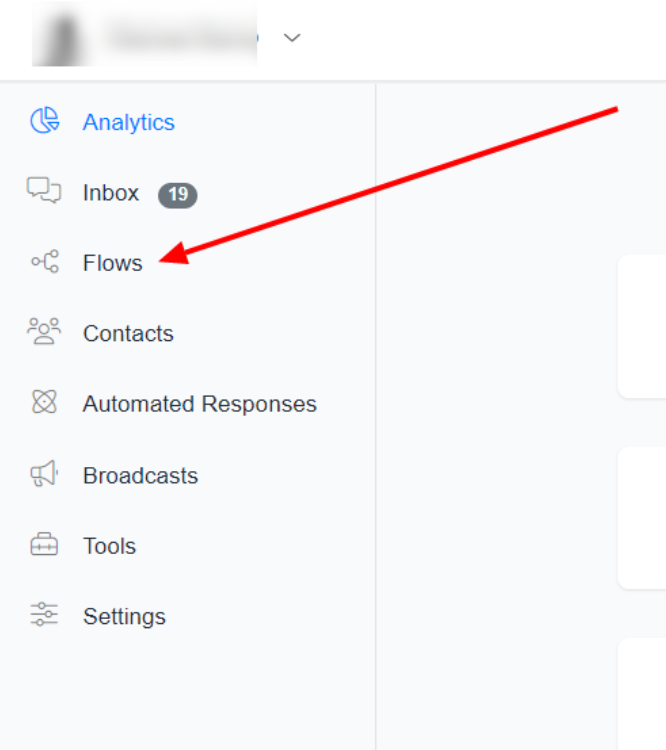Viewport: 666px width, 750px height.
Task: Open the Analytics menu label
Action: [x=129, y=122]
